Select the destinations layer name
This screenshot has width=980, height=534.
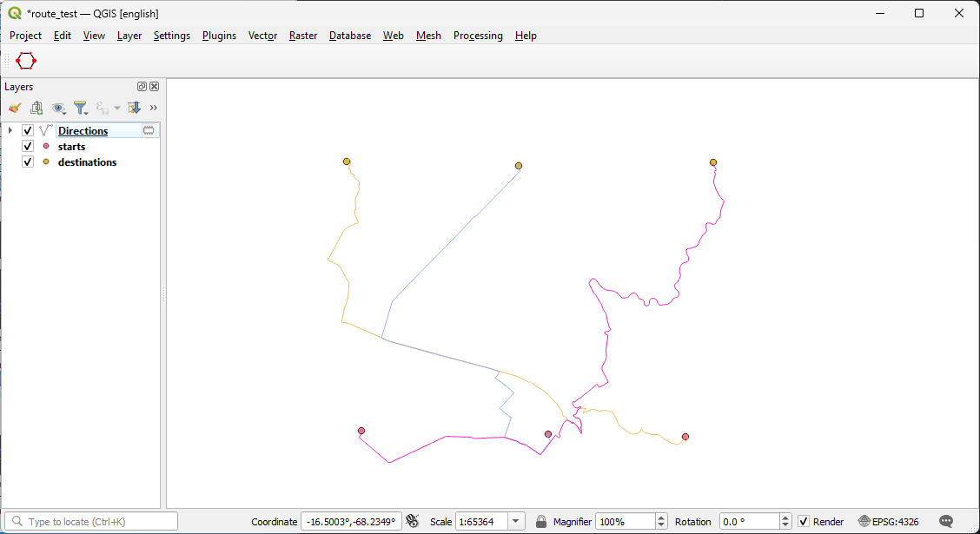click(88, 162)
